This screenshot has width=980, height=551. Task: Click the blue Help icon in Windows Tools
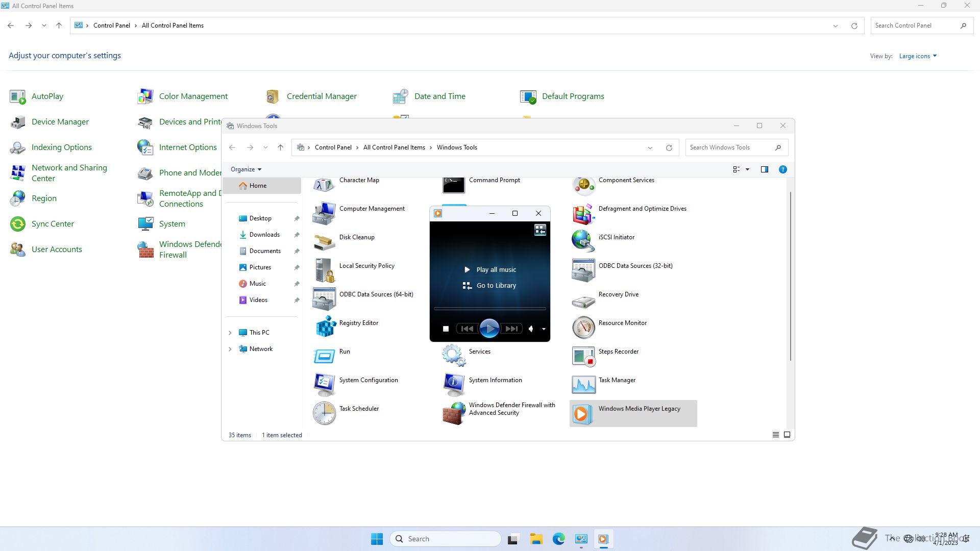tap(782, 169)
